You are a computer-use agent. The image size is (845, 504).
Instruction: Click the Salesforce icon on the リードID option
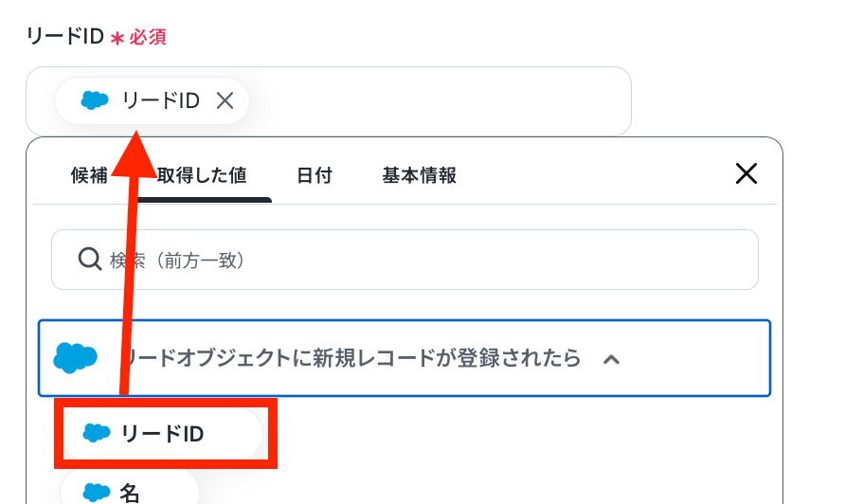(x=97, y=433)
